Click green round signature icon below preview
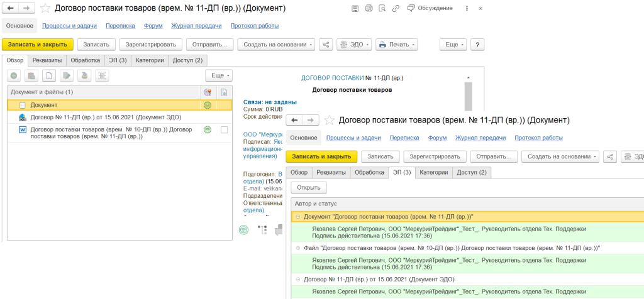The width and height of the screenshot is (644, 299). click(x=243, y=230)
